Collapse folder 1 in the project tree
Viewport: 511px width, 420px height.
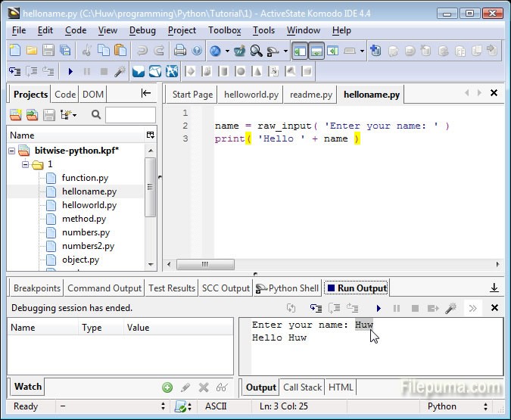(25, 164)
